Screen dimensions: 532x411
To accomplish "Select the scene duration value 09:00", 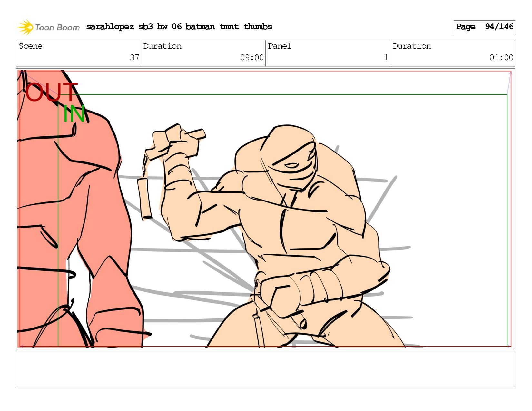I will tap(252, 58).
